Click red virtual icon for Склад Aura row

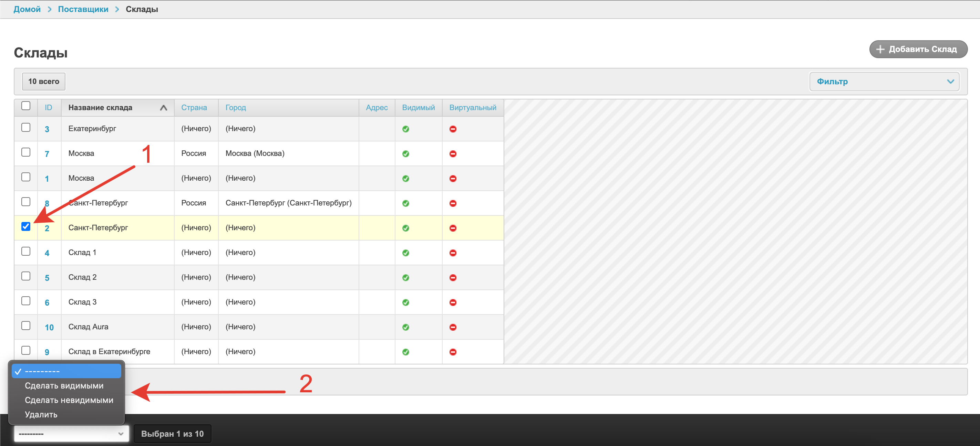pyautogui.click(x=453, y=327)
